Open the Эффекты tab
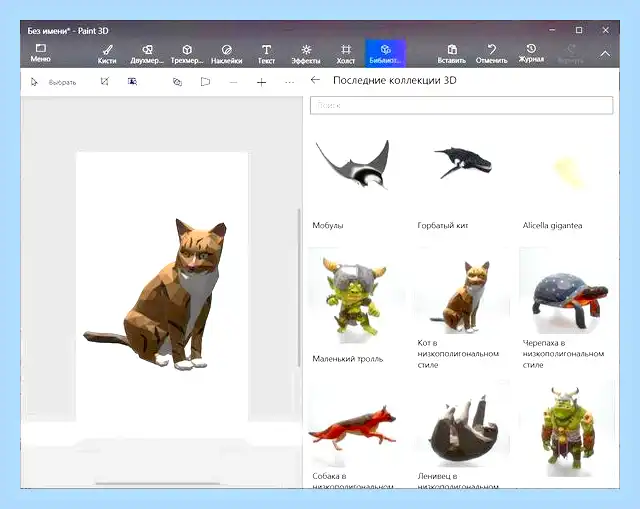This screenshot has width=640, height=509. [306, 54]
